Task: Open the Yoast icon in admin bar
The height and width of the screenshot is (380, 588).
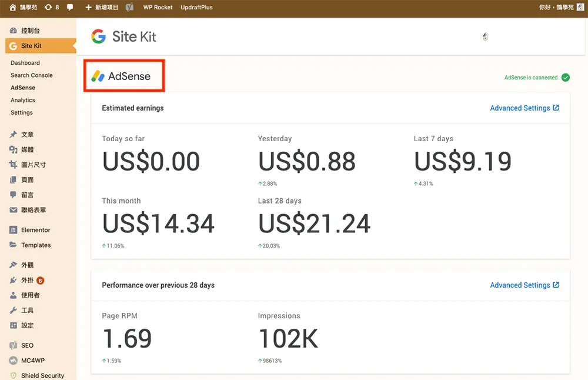Action: [x=129, y=7]
